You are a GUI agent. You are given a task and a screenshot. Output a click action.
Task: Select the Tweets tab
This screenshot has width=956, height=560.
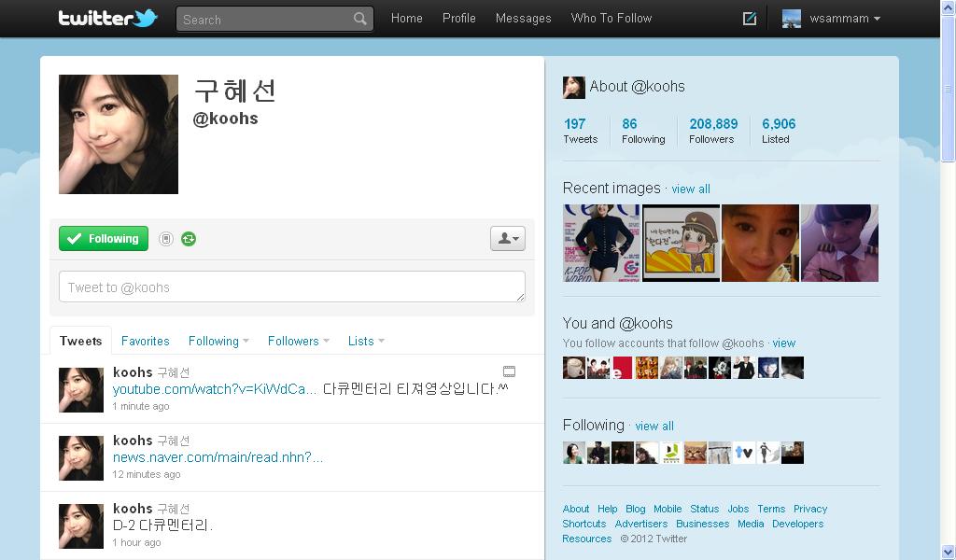(80, 341)
